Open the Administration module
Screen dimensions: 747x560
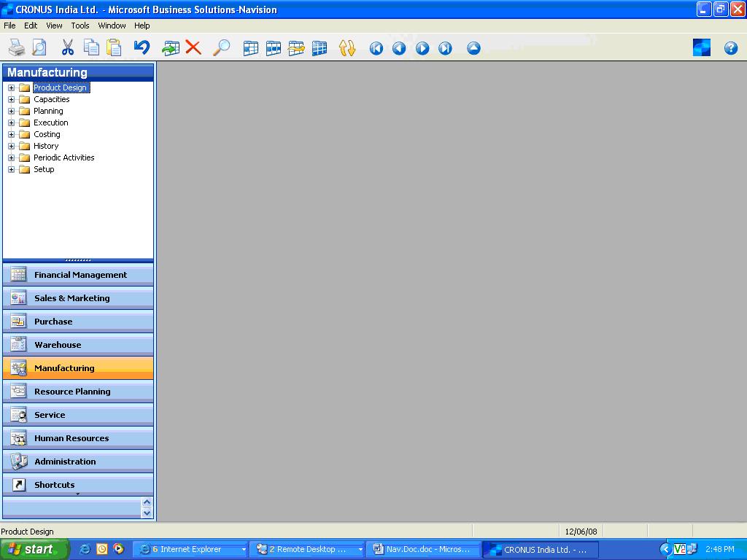pos(78,462)
